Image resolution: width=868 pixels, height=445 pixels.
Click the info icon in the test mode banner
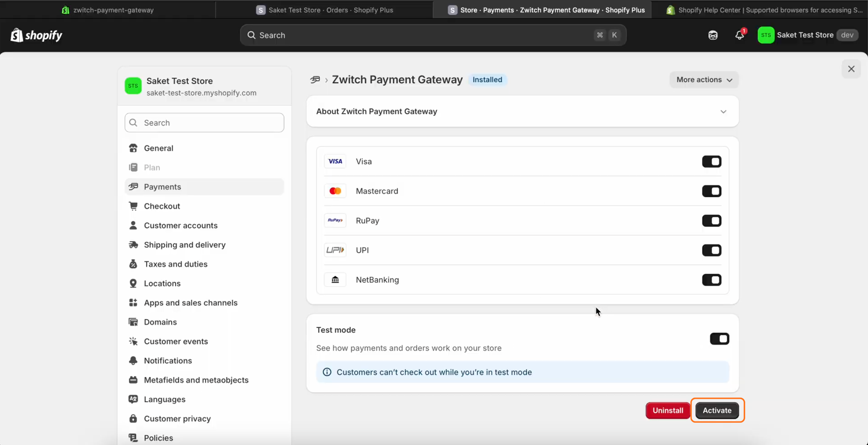point(327,372)
